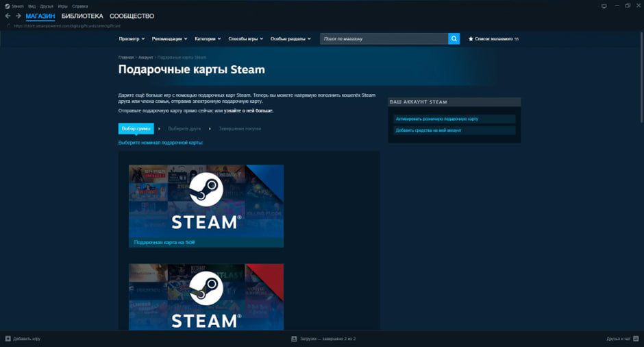Click Активировать розничную подарочную карту
This screenshot has height=347, width=644.
pyautogui.click(x=454, y=119)
